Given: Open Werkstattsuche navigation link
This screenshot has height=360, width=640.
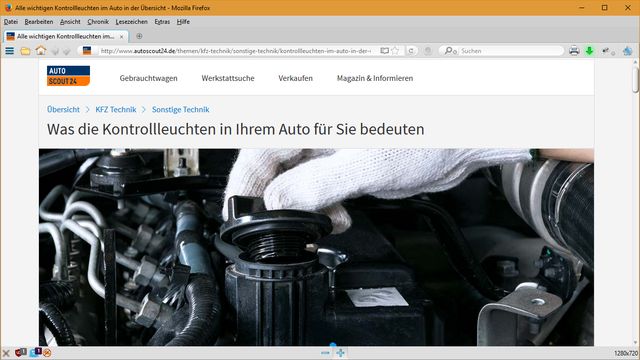Looking at the screenshot, I should click(x=228, y=78).
